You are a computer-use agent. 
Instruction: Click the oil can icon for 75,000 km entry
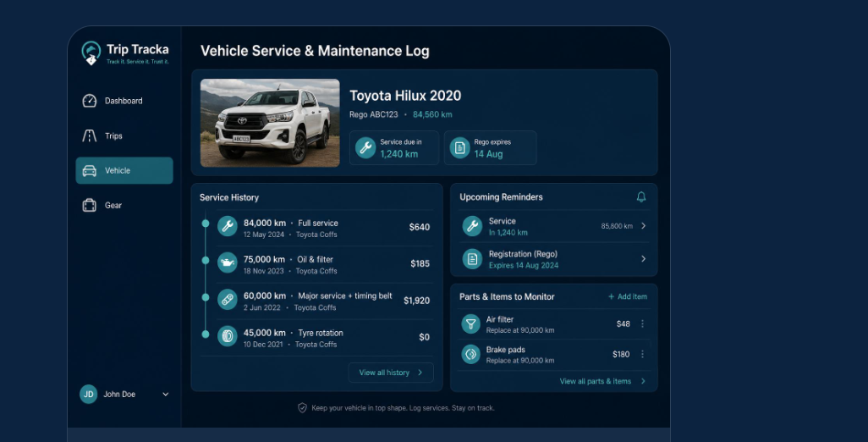[x=227, y=262]
